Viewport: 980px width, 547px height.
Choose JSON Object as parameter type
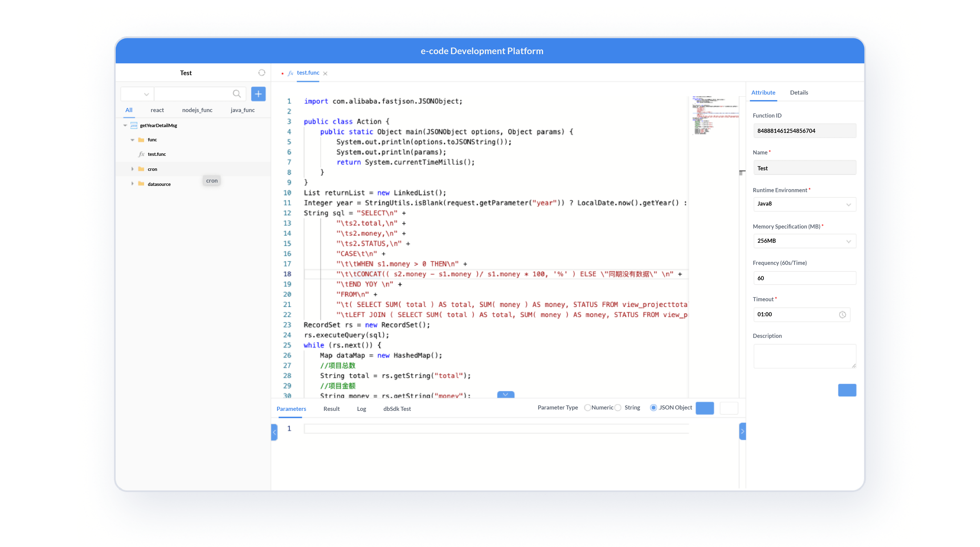pyautogui.click(x=654, y=407)
